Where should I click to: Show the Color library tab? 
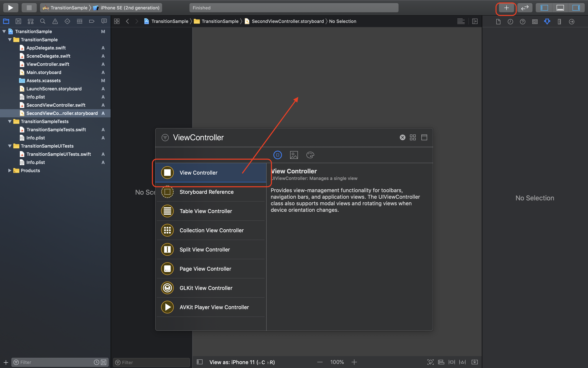click(310, 155)
